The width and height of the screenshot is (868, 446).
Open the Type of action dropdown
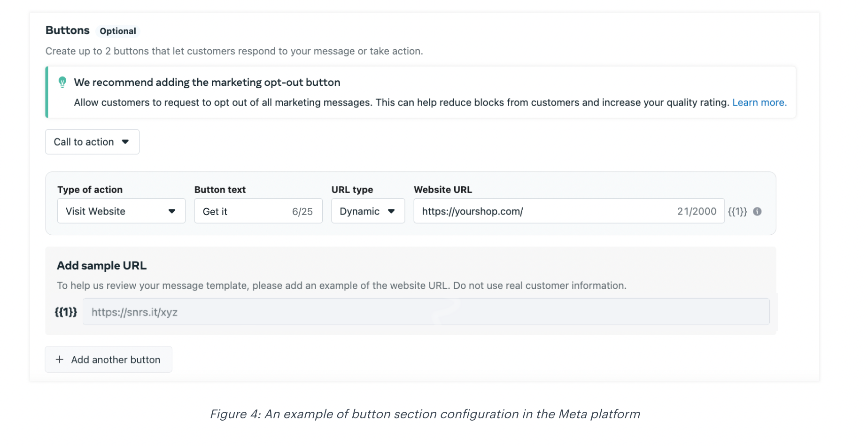(x=121, y=211)
